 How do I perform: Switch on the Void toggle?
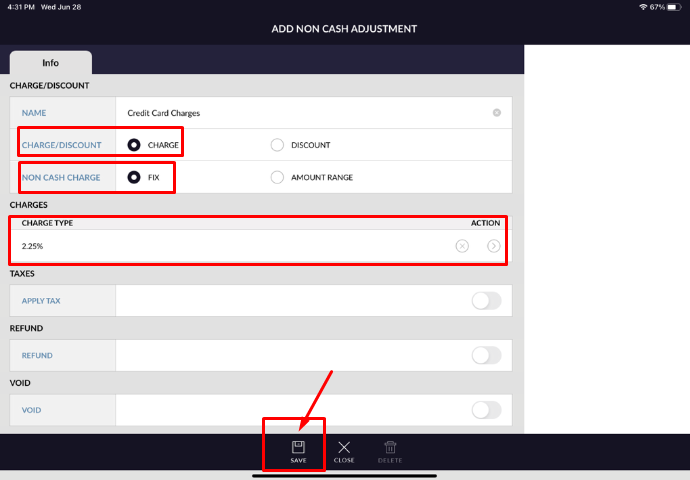pos(486,409)
